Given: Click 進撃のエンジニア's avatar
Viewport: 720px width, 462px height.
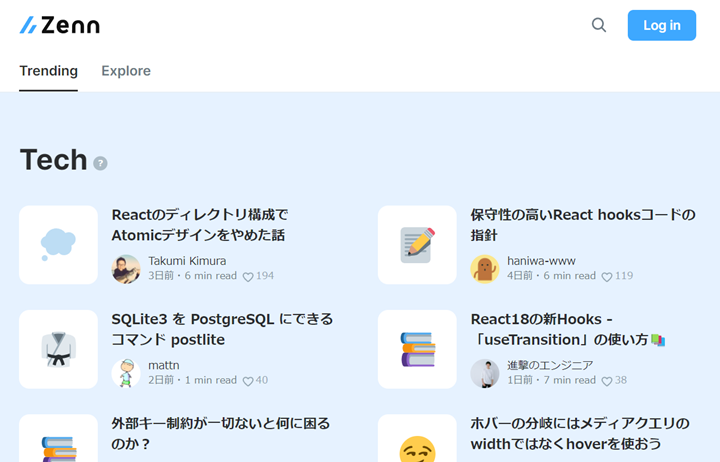Looking at the screenshot, I should tap(484, 373).
